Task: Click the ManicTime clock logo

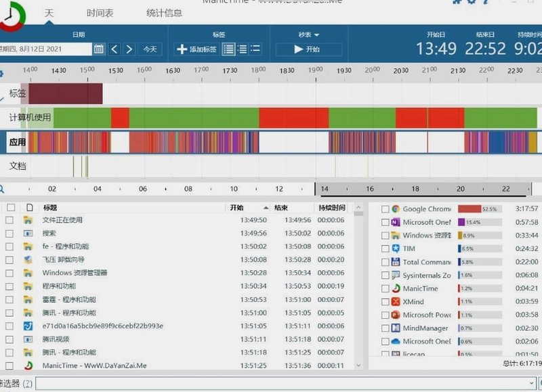Action: (x=12, y=16)
